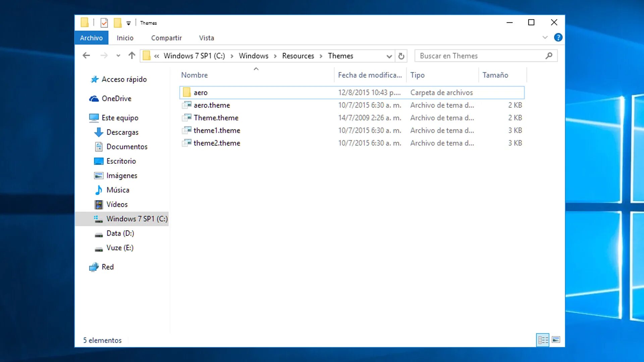
Task: Switch to the Vista ribbon tab
Action: [206, 38]
